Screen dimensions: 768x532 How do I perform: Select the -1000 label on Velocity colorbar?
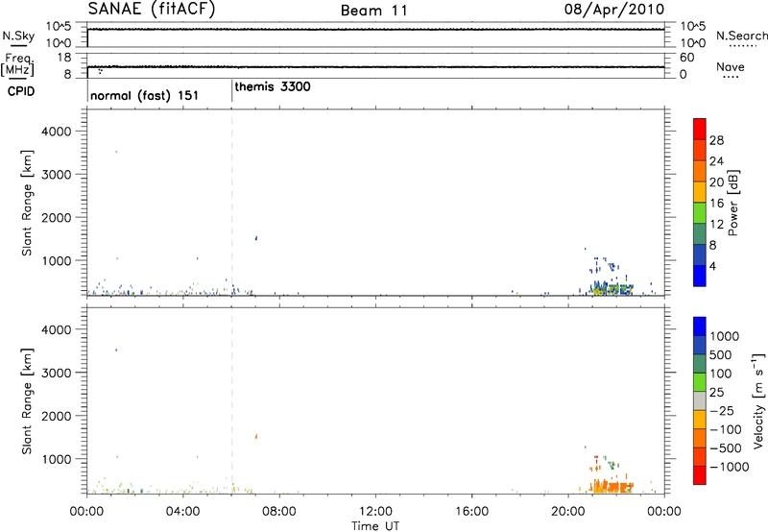point(730,467)
